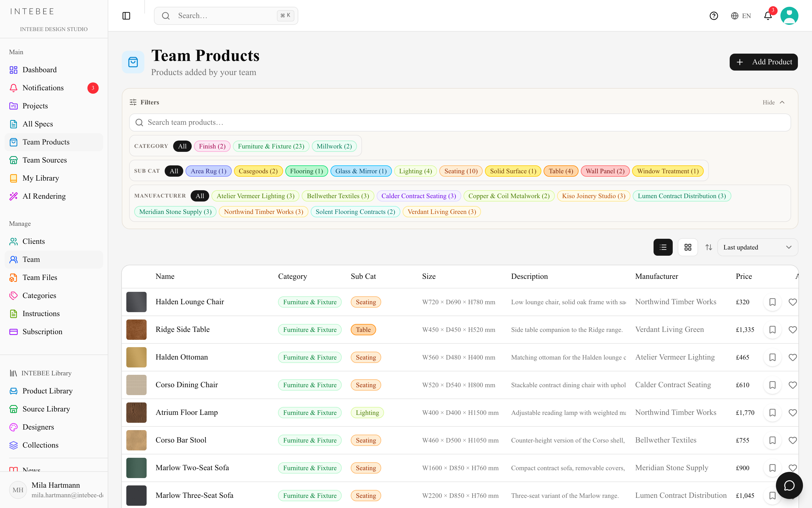
Task: Toggle sort direction arrows
Action: tap(709, 247)
